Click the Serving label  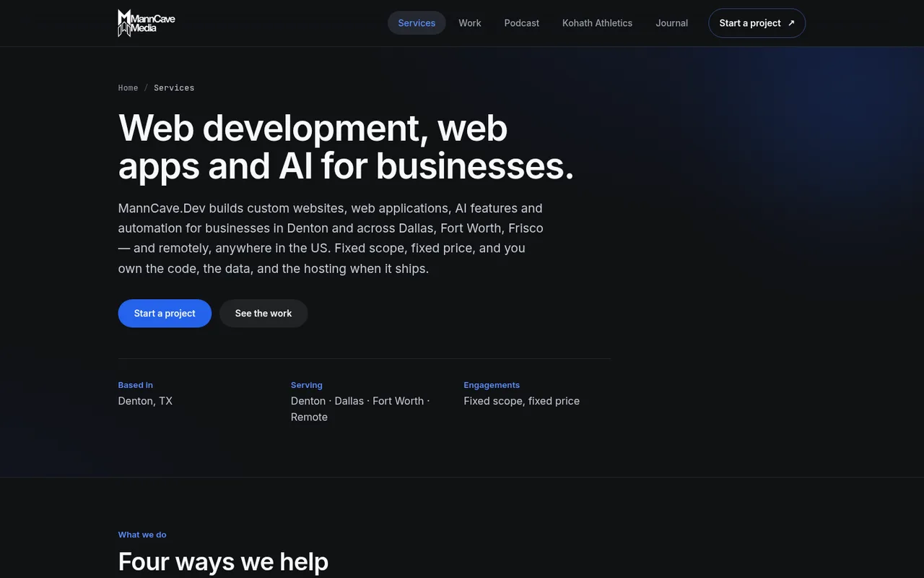(307, 385)
